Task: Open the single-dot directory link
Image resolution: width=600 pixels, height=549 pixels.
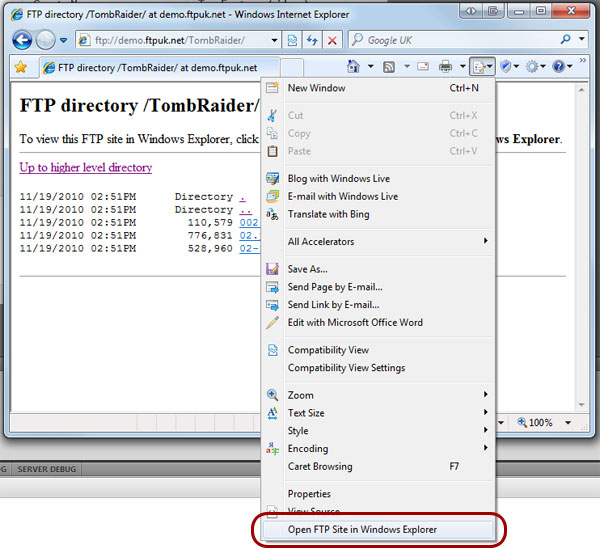Action: point(243,197)
